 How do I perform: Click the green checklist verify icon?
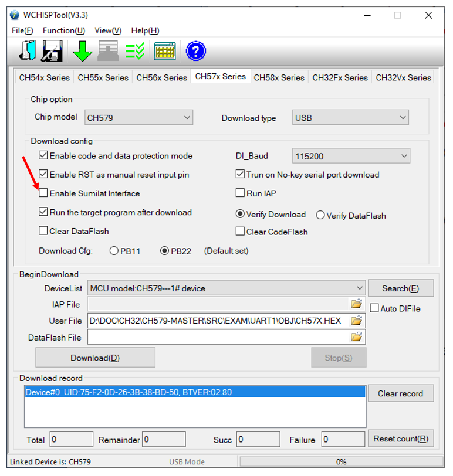pos(135,51)
